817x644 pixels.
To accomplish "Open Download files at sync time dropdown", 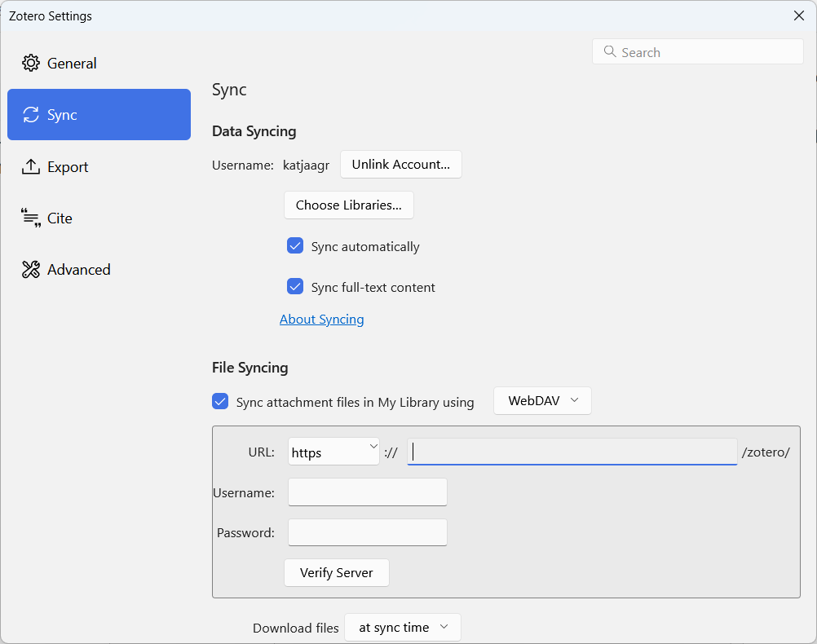I will click(x=403, y=628).
